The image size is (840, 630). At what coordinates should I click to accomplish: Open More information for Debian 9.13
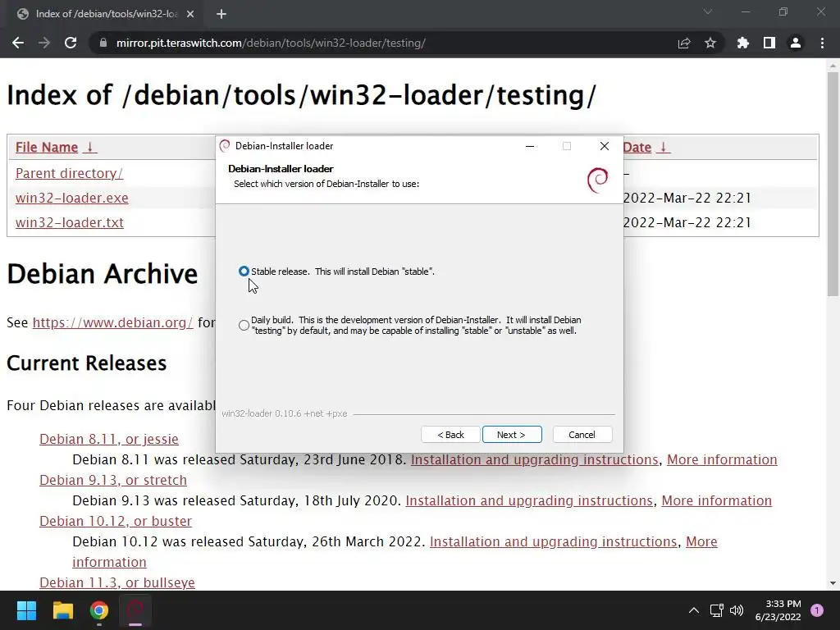click(x=716, y=501)
